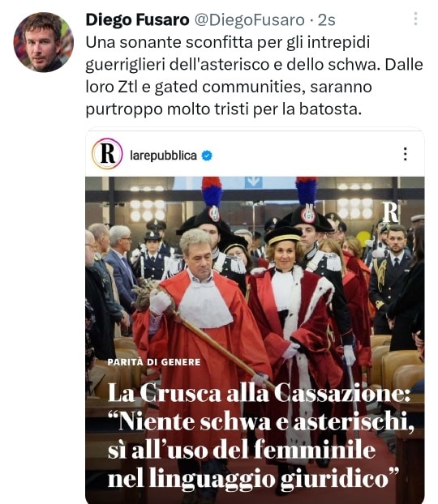Image resolution: width=438 pixels, height=504 pixels.
Task: Click the white R watermark on the photo
Action: click(390, 211)
